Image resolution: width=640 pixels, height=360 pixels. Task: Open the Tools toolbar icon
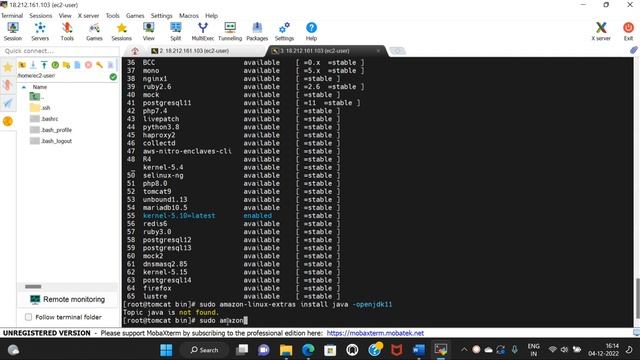[67, 31]
